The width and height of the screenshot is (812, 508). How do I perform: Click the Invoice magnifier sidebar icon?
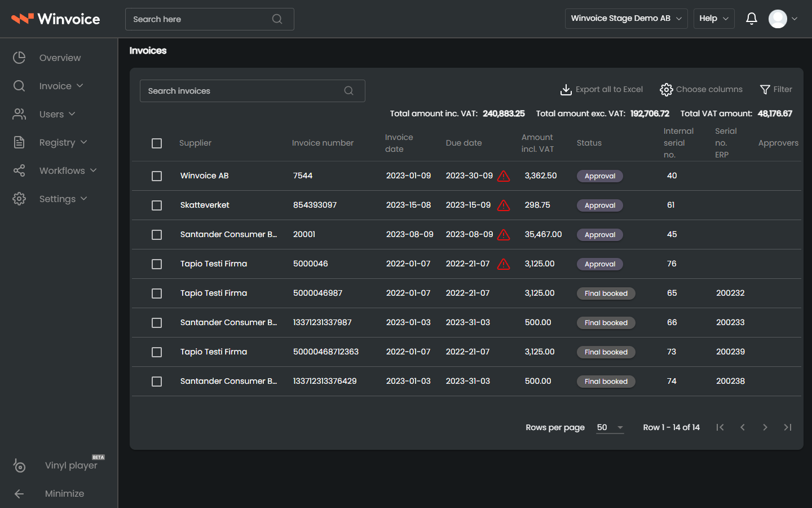(19, 86)
